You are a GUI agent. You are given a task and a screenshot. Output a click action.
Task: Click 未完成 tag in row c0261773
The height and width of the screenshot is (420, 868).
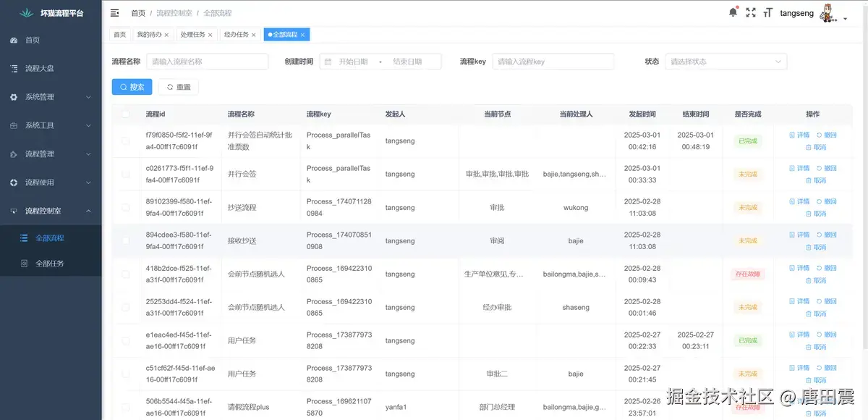(748, 174)
